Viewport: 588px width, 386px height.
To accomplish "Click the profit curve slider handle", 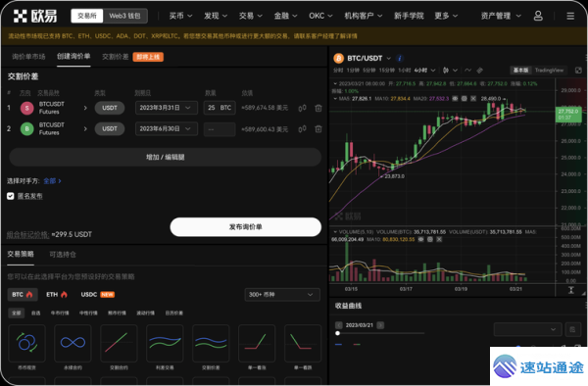I will tap(337, 333).
